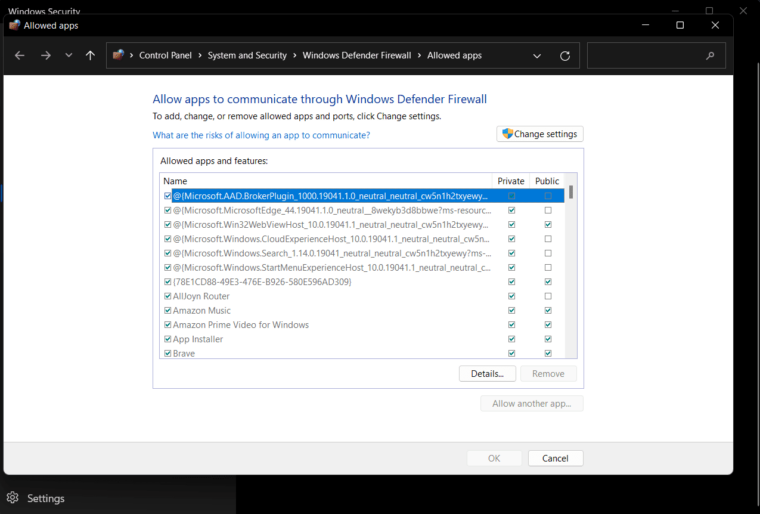Image resolution: width=760 pixels, height=514 pixels.
Task: Toggle name checkbox for App Installer
Action: pos(168,339)
